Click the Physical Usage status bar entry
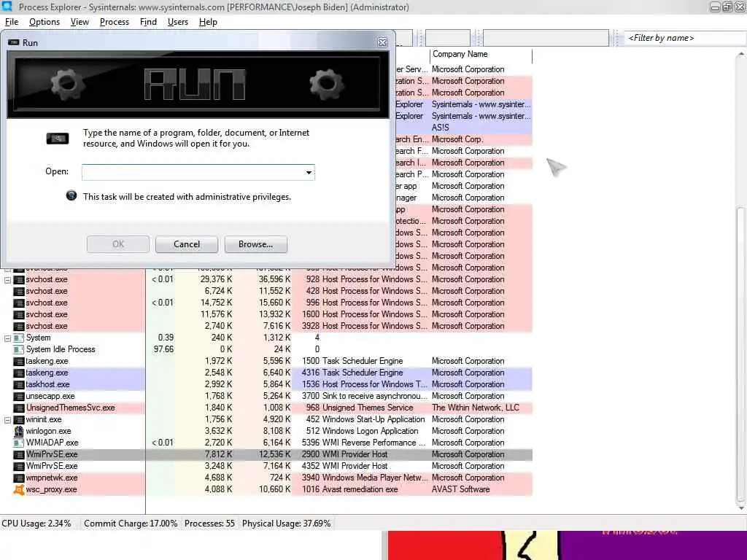This screenshot has width=747, height=560. pos(286,524)
